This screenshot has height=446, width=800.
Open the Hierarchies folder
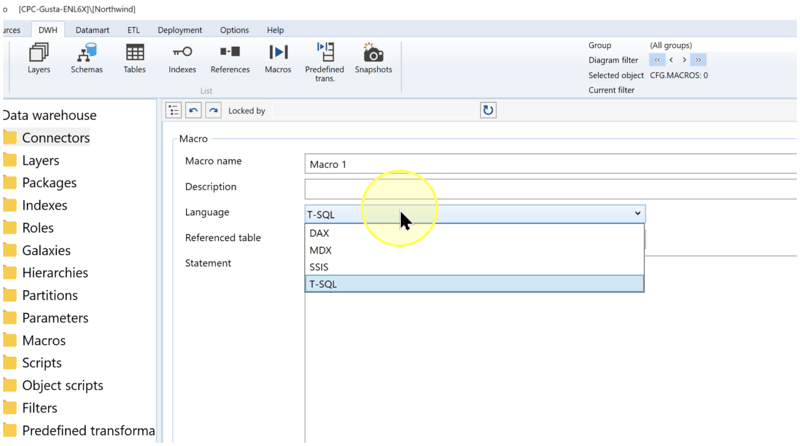(45, 272)
